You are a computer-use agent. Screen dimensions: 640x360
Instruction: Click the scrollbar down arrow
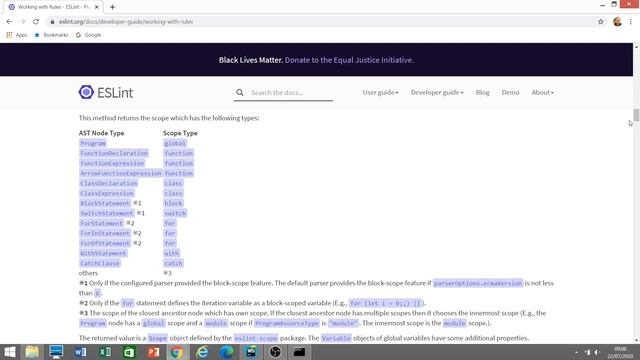click(x=636, y=340)
